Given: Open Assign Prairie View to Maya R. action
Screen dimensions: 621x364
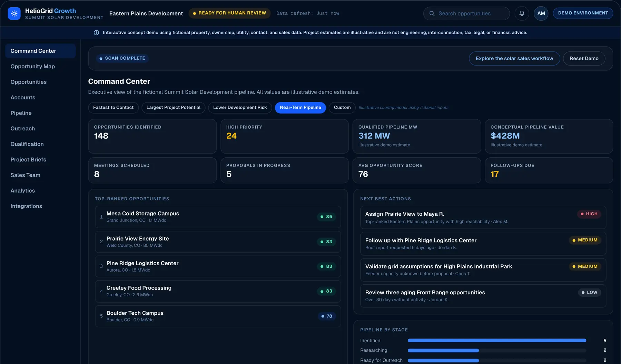Looking at the screenshot, I should pyautogui.click(x=483, y=217).
